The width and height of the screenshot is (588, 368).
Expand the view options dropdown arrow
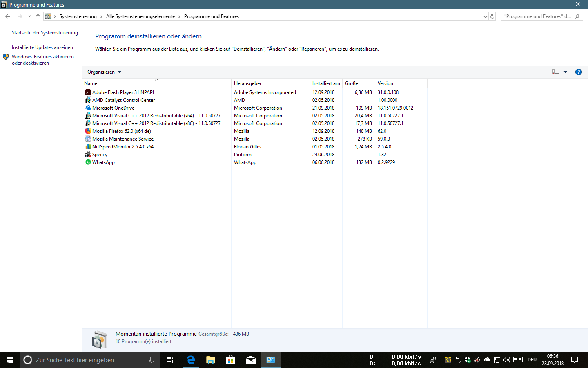tap(566, 72)
